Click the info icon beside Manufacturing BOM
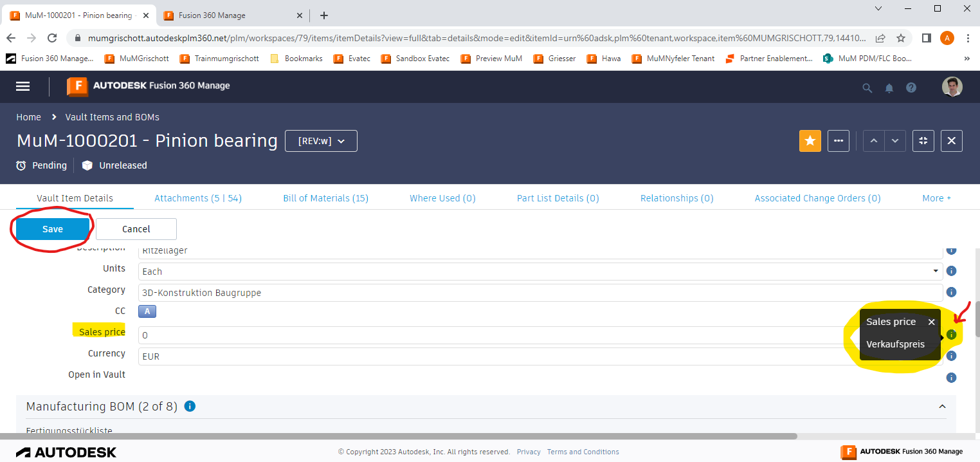Image resolution: width=980 pixels, height=462 pixels. click(x=190, y=407)
